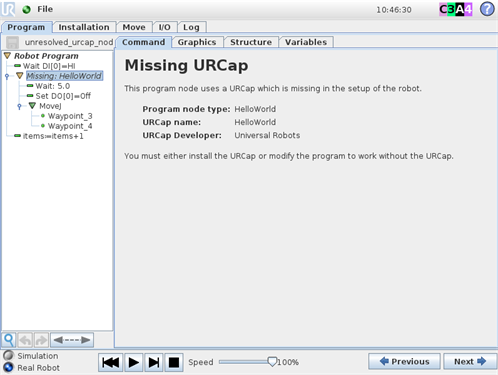Select the Variables sub-tab

(306, 42)
